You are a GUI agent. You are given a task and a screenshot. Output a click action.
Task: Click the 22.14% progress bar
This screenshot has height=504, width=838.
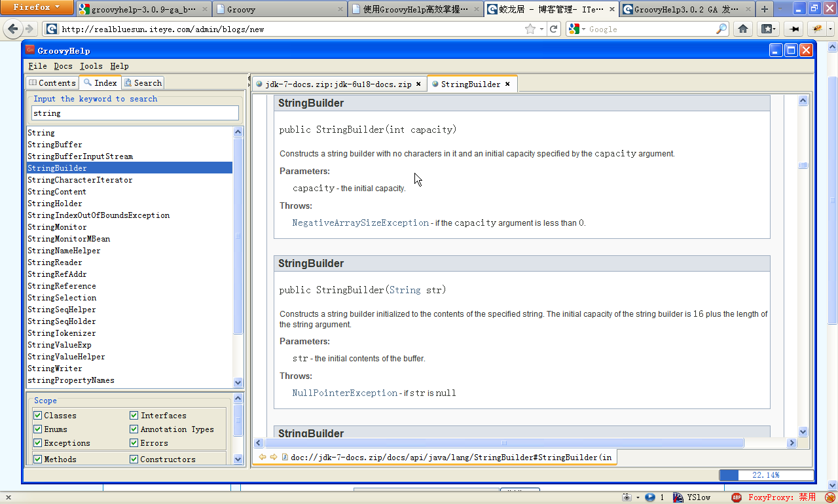[766, 475]
